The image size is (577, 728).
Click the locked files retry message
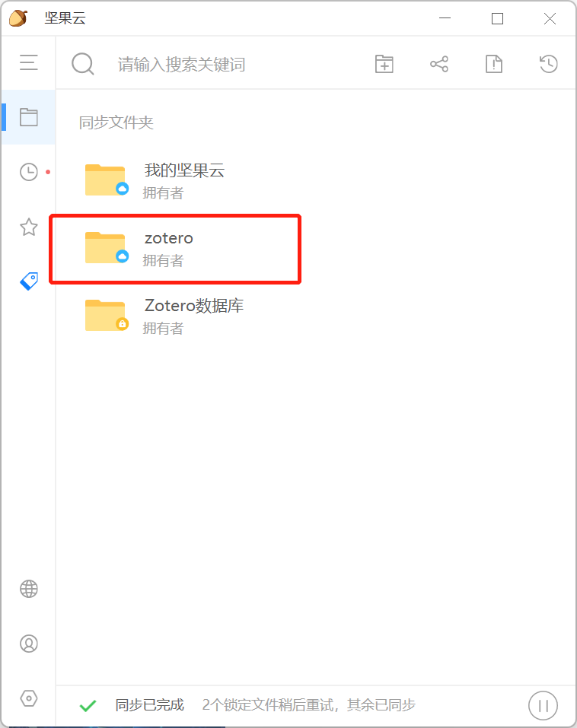tap(308, 705)
